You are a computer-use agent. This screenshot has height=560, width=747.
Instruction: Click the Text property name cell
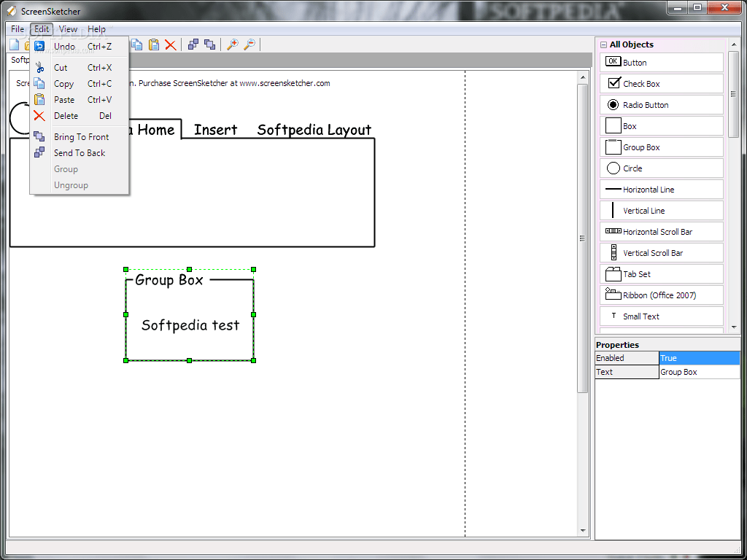pos(627,372)
